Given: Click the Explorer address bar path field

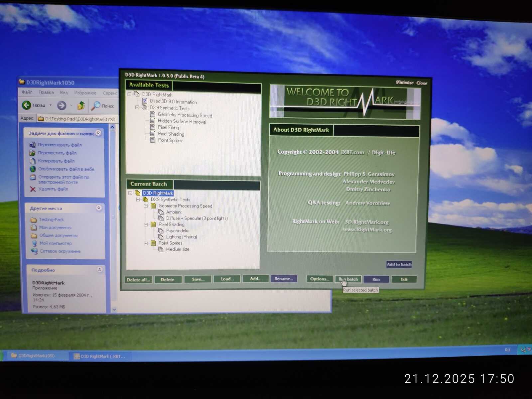Looking at the screenshot, I should point(77,119).
